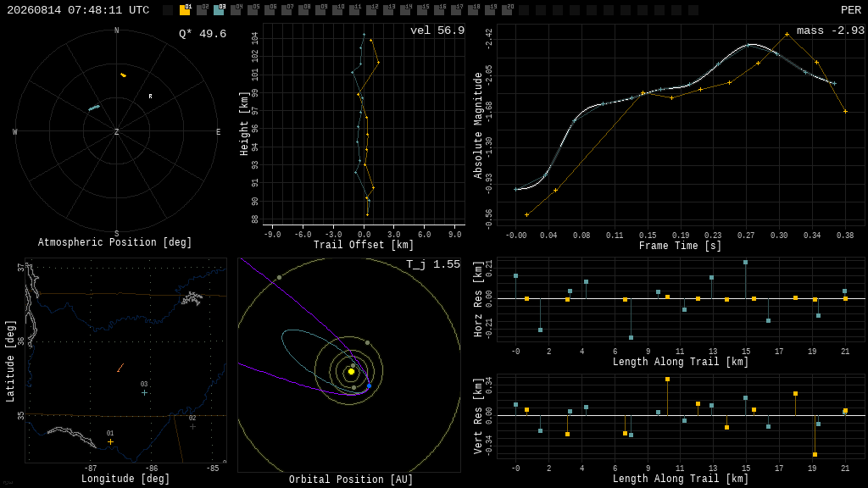Screen dimensions: 868x488
Task: Click the T_j 1.55 readout
Action: [433, 264]
